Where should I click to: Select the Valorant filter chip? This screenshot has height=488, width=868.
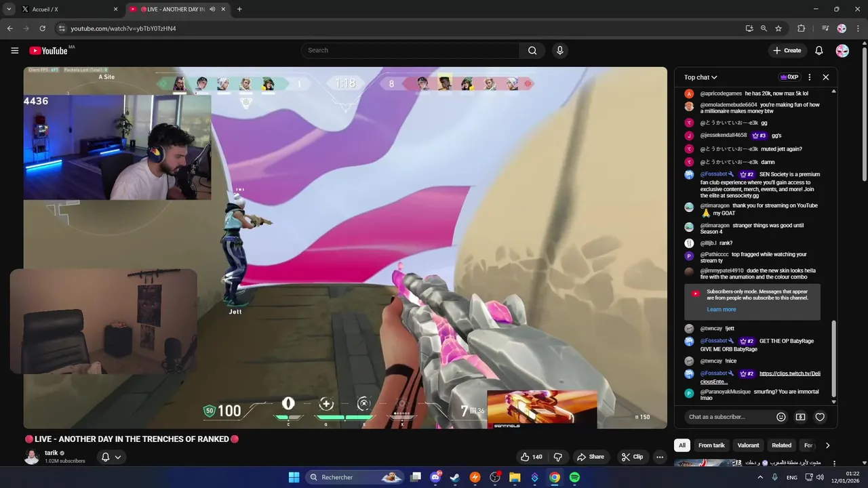pyautogui.click(x=748, y=445)
